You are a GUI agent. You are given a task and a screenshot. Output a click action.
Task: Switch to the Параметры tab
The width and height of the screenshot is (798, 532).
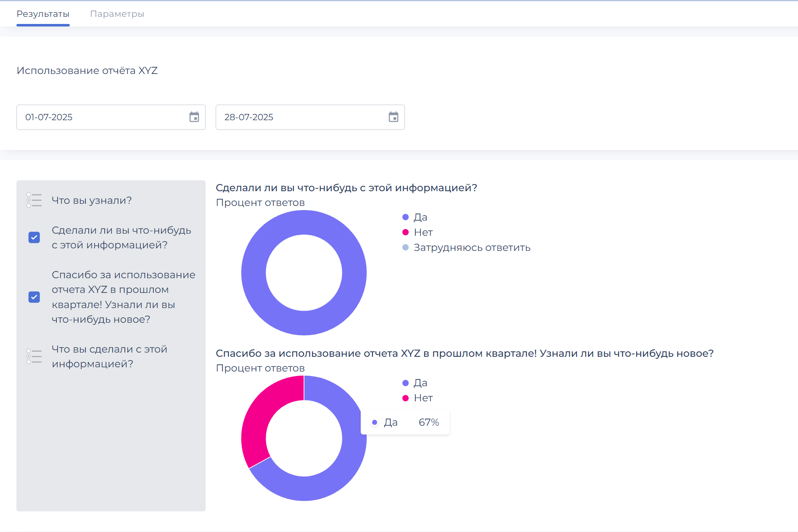(117, 14)
